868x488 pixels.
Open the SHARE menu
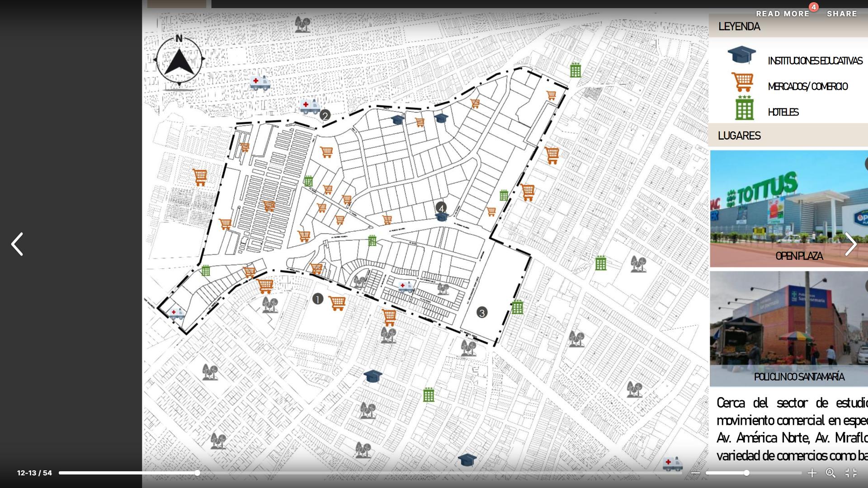click(x=842, y=14)
